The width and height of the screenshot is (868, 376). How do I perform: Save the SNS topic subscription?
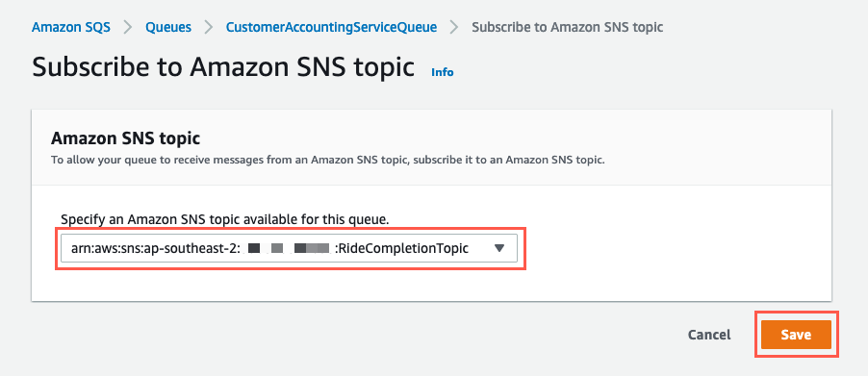tap(796, 335)
